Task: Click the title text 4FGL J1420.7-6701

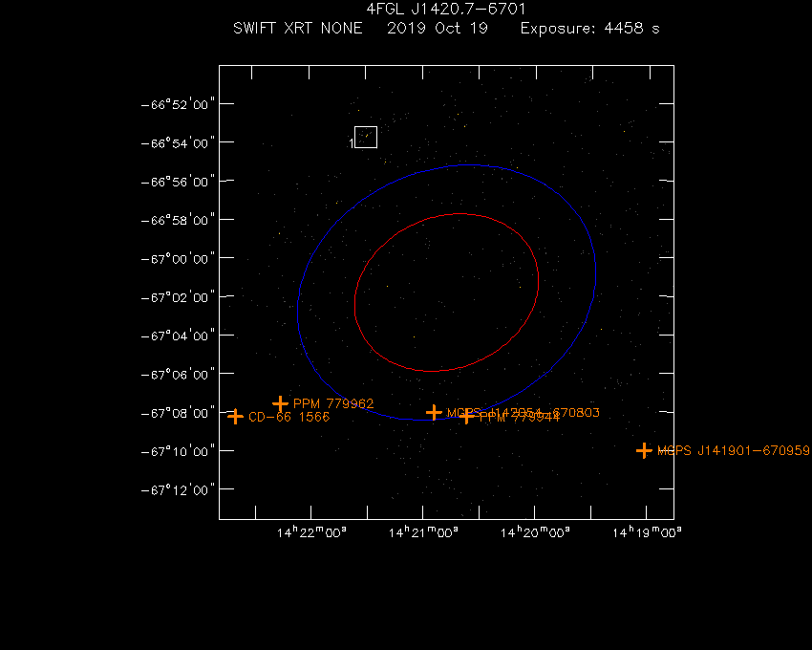Action: point(446,10)
